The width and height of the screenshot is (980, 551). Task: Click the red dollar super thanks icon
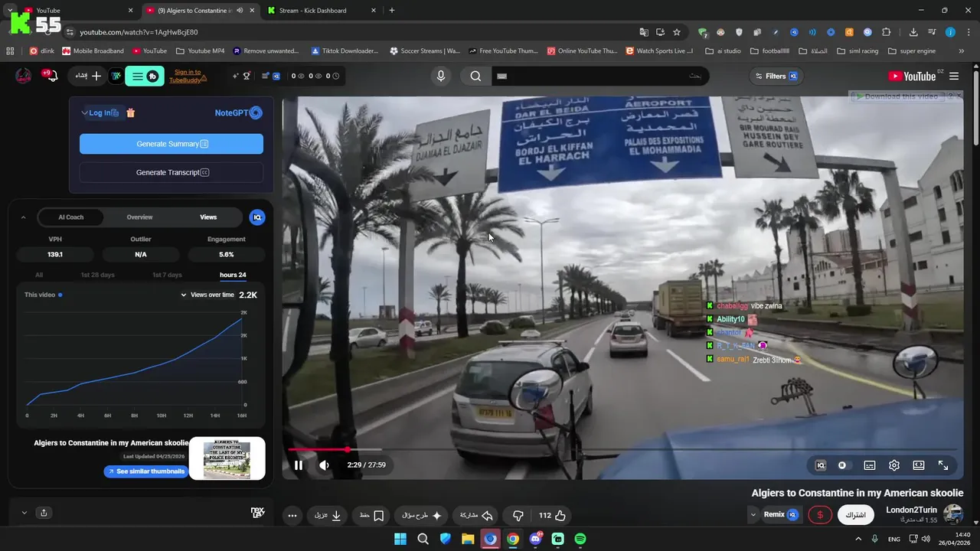pyautogui.click(x=820, y=515)
